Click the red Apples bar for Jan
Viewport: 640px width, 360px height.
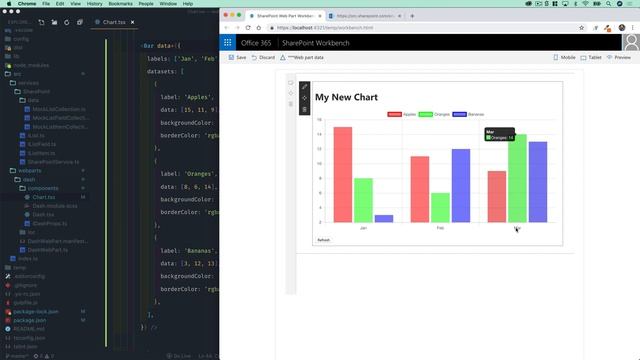(343, 175)
